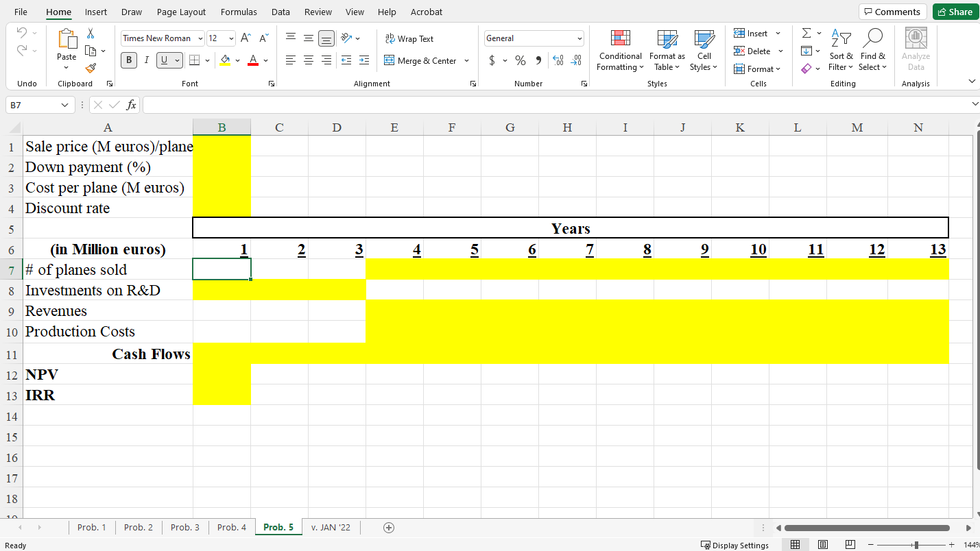Click the Copy icon
Image resolution: width=980 pixels, height=551 pixels.
[x=90, y=51]
